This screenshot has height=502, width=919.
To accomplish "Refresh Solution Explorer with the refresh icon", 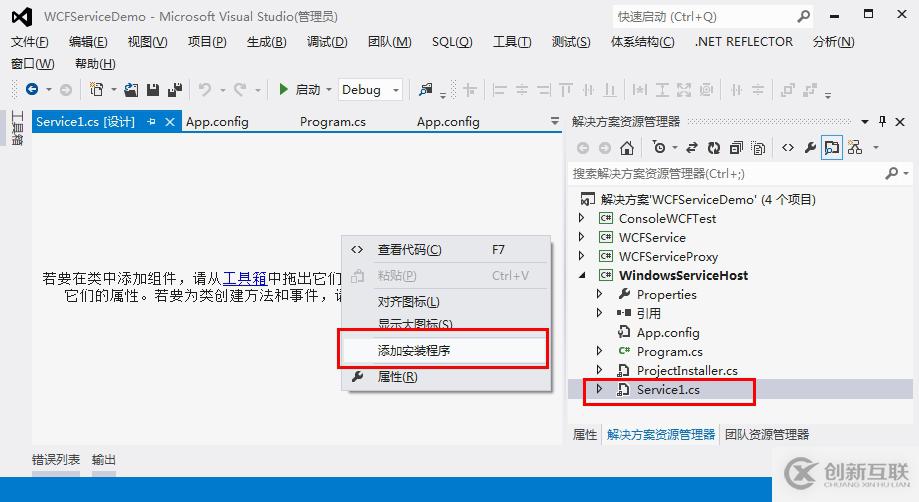I will [713, 148].
